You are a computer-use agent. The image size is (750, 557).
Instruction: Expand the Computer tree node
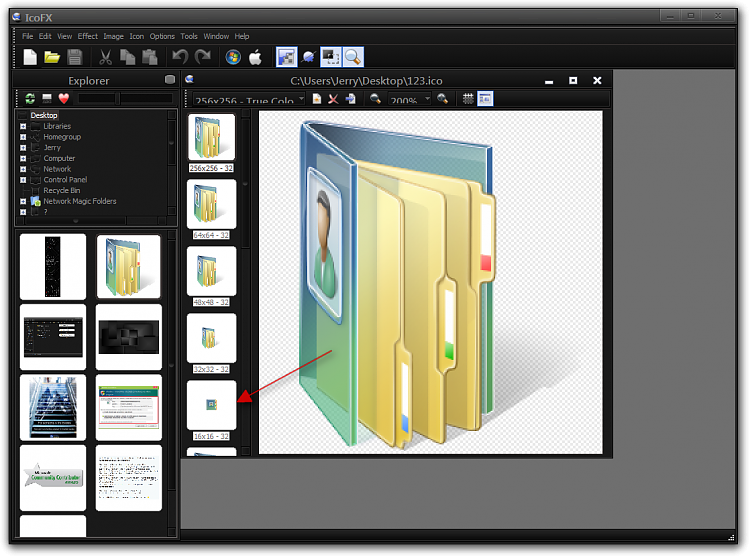[23, 158]
